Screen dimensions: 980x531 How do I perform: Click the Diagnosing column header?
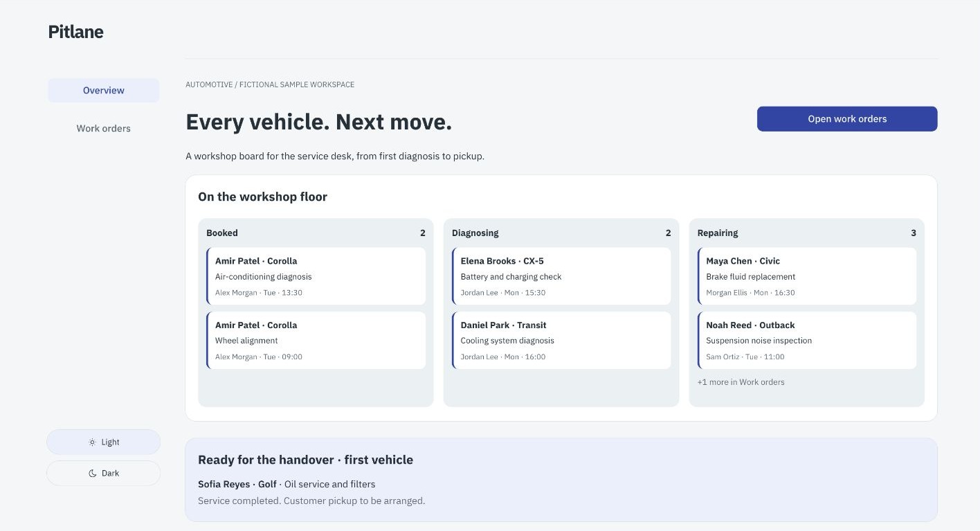click(475, 233)
